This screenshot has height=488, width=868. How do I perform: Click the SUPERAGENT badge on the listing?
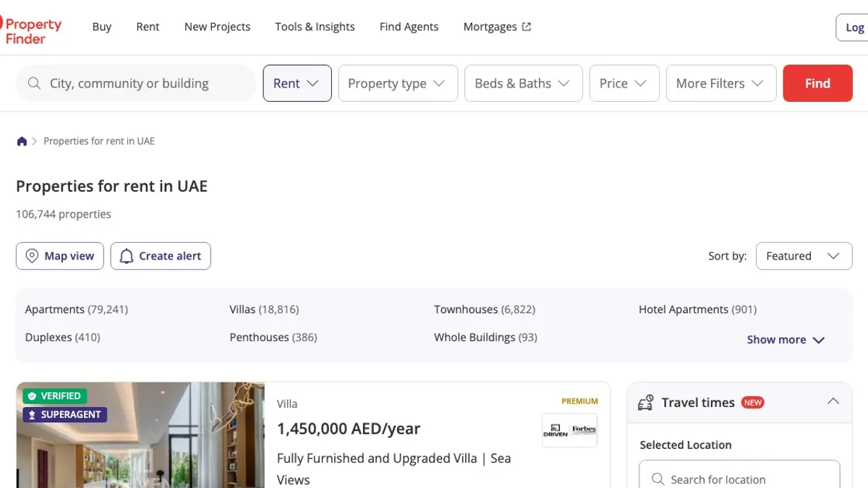(x=64, y=414)
